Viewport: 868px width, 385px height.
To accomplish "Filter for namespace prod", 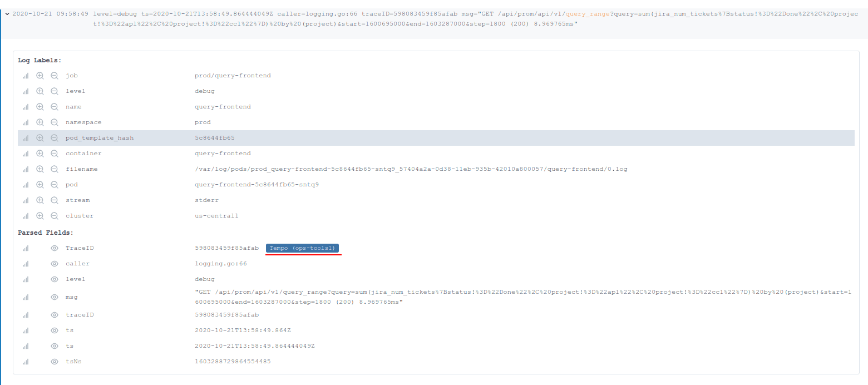I will pyautogui.click(x=40, y=122).
